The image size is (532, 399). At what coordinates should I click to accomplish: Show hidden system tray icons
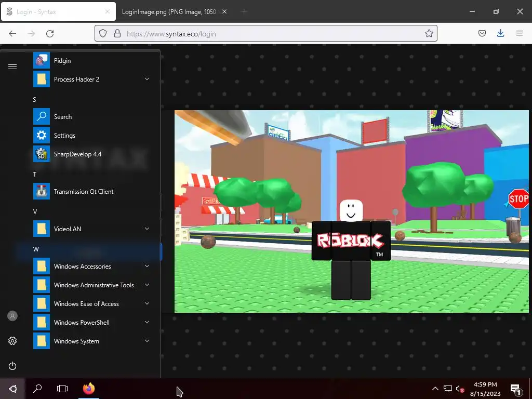pyautogui.click(x=435, y=389)
